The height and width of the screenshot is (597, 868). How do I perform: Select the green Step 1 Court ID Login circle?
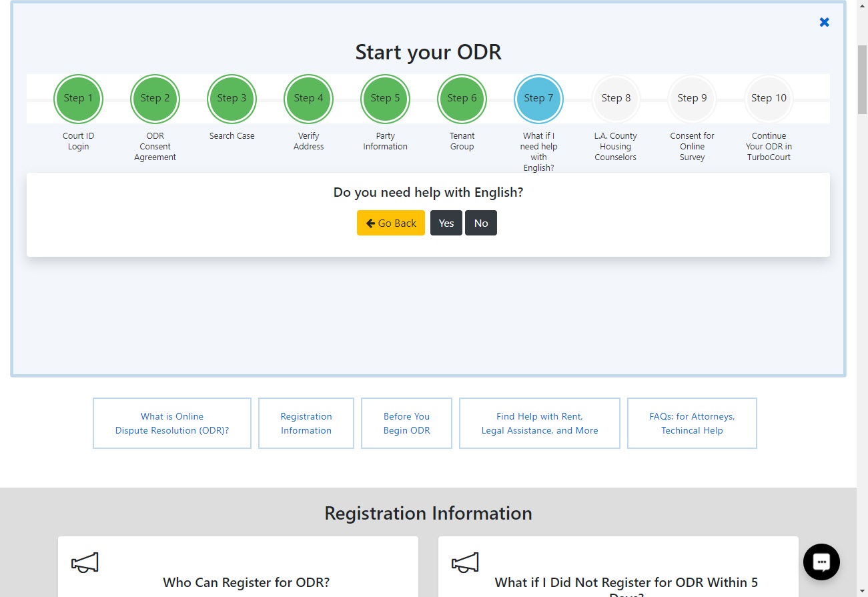tap(78, 98)
